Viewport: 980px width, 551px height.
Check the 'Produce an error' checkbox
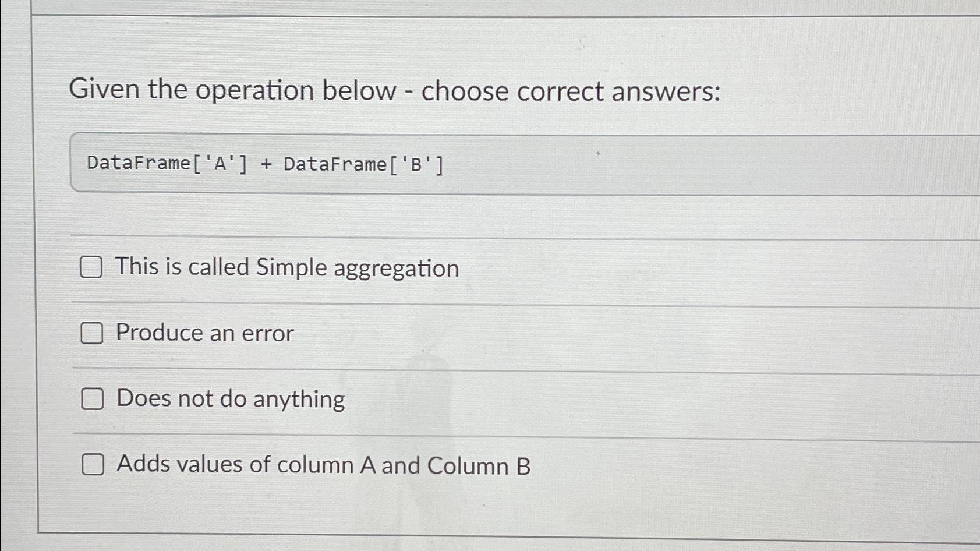[x=91, y=334]
